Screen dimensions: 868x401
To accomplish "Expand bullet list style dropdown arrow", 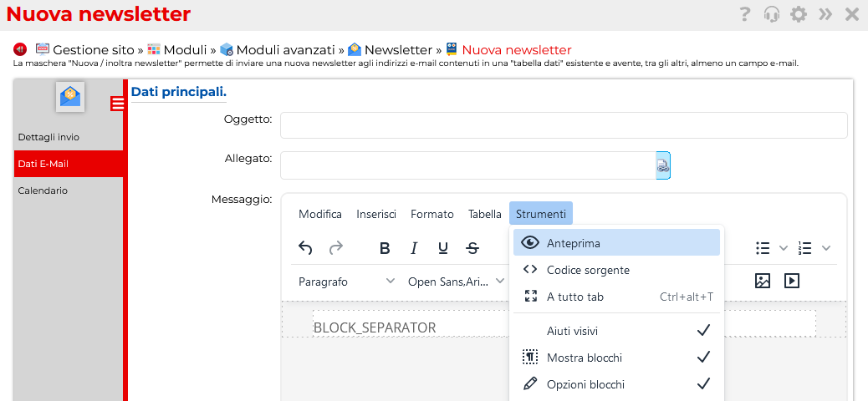I will pyautogui.click(x=784, y=248).
